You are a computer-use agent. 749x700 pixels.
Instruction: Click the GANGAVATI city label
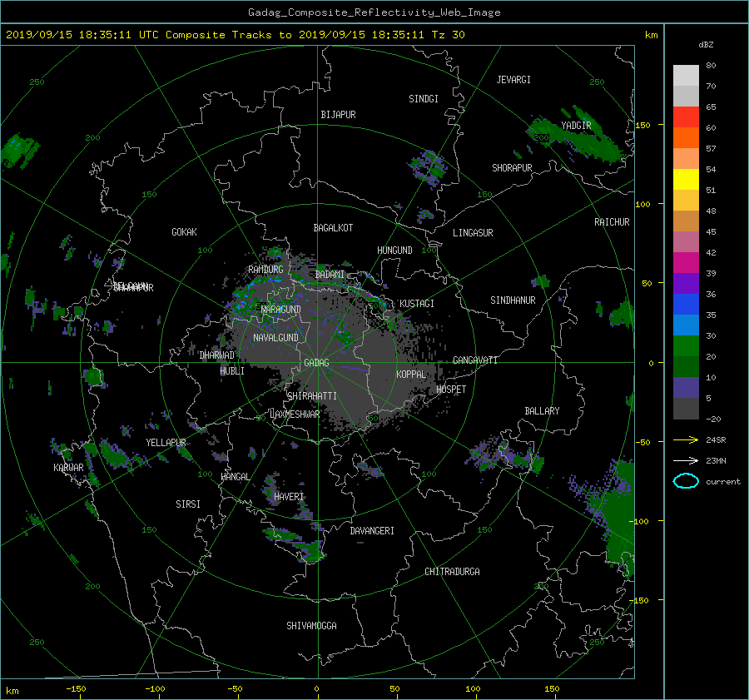point(475,360)
